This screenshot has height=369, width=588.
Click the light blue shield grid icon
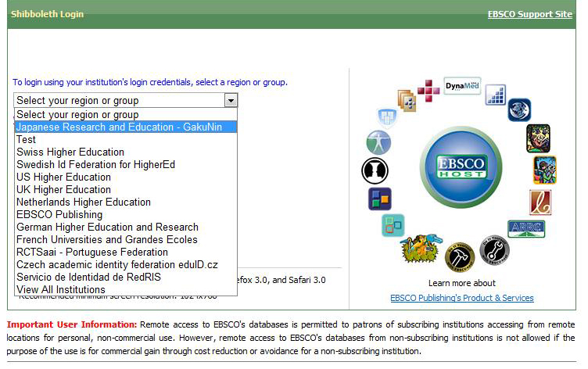coord(386,117)
